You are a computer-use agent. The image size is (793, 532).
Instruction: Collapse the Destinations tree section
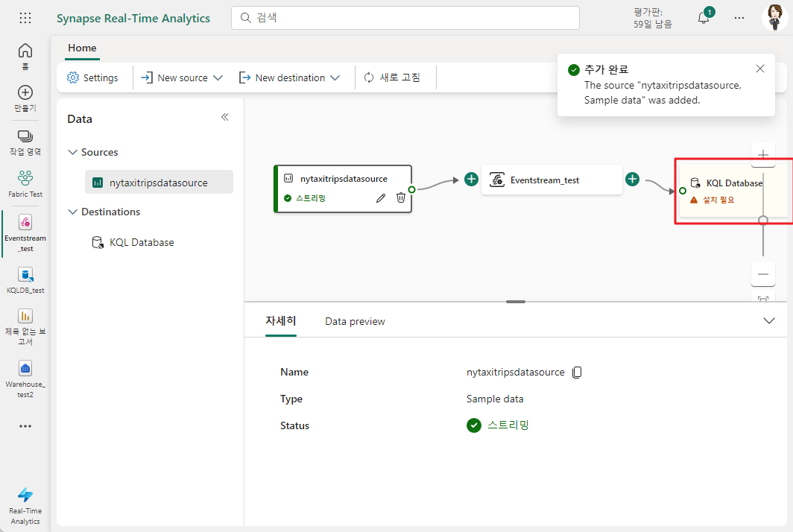[x=73, y=212]
